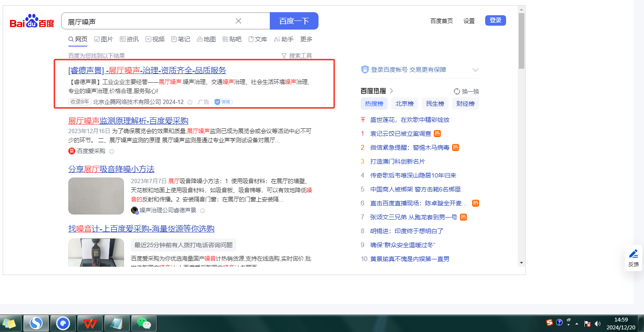Image resolution: width=644 pixels, height=332 pixels.
Task: Click the Baidu logo
Action: coord(32,21)
